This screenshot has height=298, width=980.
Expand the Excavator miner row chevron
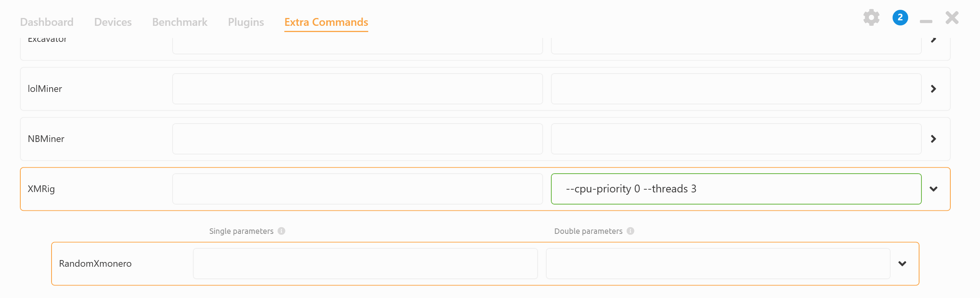coord(934,39)
